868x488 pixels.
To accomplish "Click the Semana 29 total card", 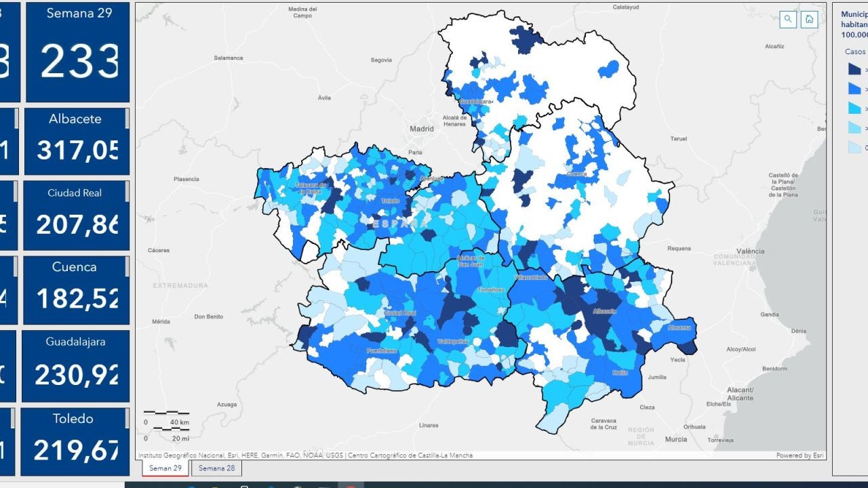I will pos(78,52).
